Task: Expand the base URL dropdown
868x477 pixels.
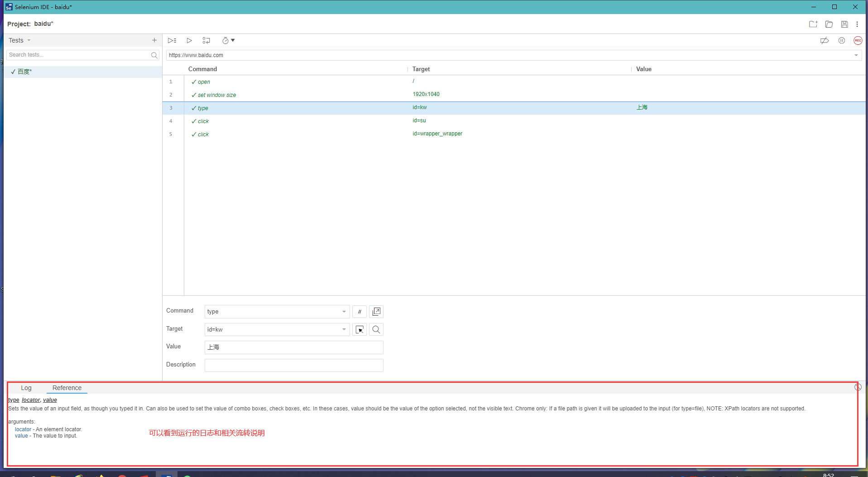Action: (856, 55)
